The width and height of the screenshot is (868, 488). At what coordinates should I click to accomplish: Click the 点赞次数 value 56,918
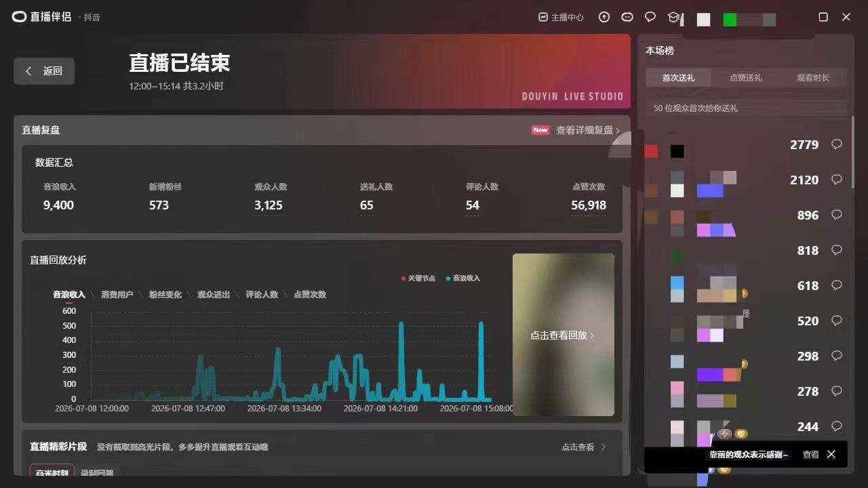click(x=589, y=205)
